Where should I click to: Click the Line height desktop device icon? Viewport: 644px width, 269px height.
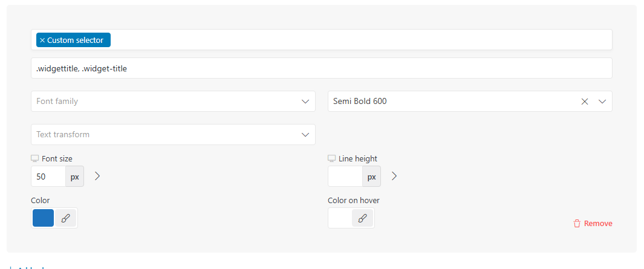pyautogui.click(x=332, y=158)
